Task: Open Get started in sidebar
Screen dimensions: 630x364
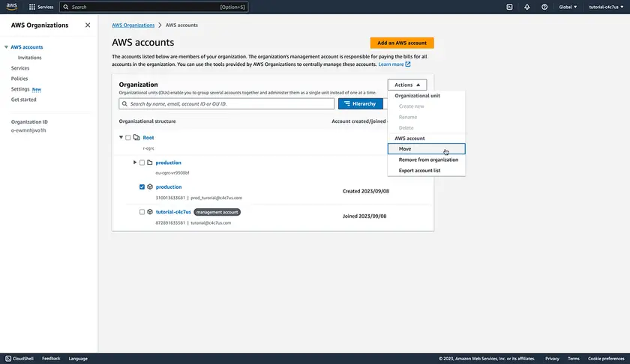Action: tap(23, 99)
